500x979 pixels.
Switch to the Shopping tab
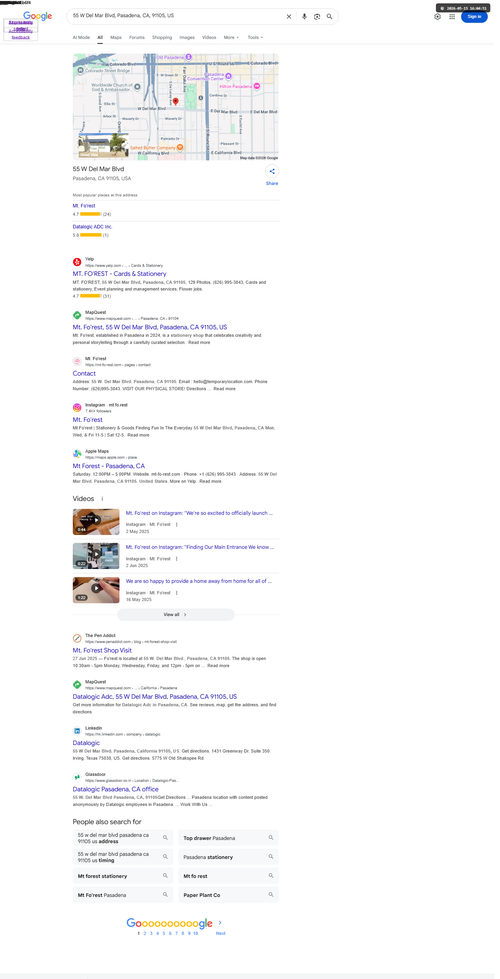coord(162,37)
